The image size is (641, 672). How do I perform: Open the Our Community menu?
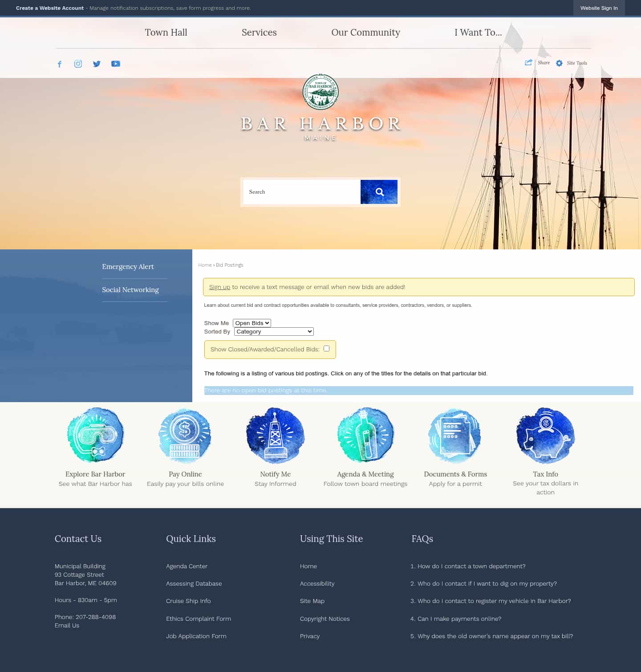point(365,33)
